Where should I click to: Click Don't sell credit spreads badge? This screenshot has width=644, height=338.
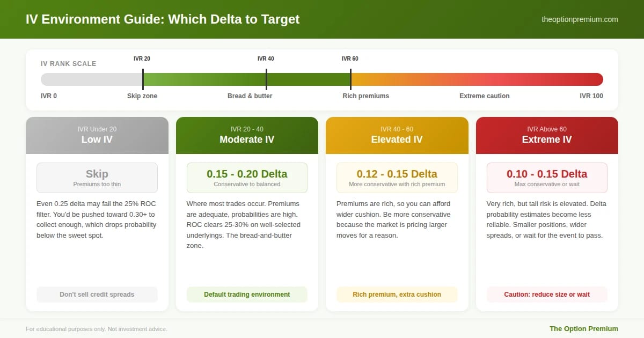(x=97, y=295)
